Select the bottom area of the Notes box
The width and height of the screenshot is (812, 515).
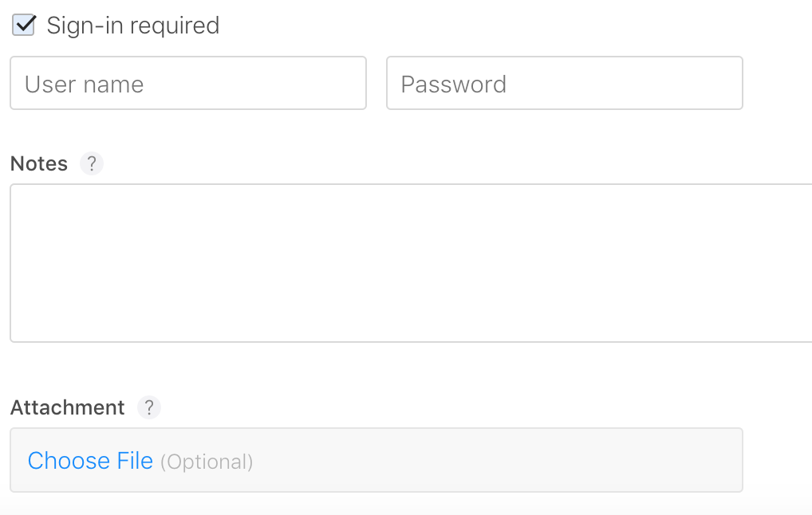(x=411, y=321)
